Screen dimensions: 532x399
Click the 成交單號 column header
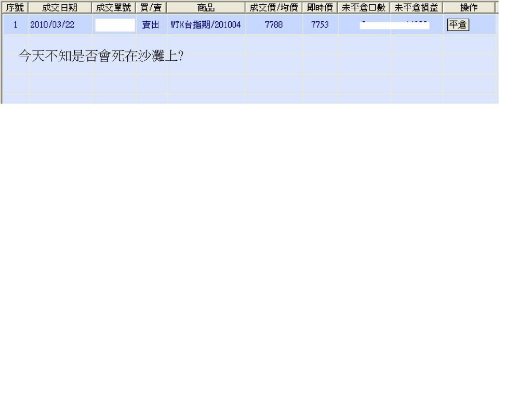click(x=114, y=7)
